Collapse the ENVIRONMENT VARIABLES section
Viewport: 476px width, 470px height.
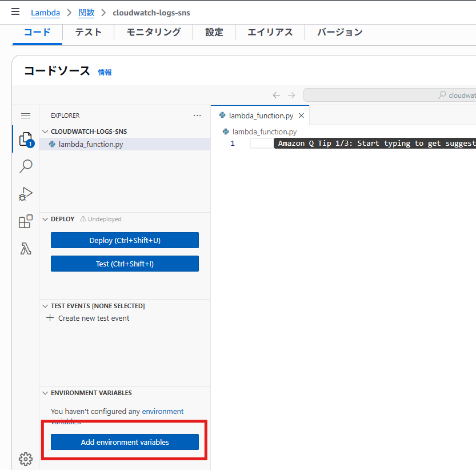(46, 393)
